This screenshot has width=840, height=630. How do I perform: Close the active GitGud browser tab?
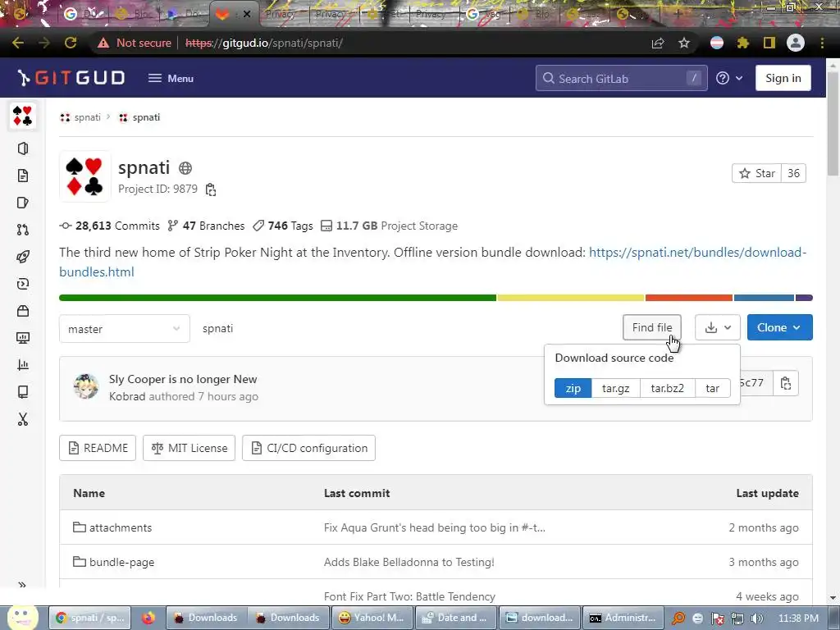246,15
